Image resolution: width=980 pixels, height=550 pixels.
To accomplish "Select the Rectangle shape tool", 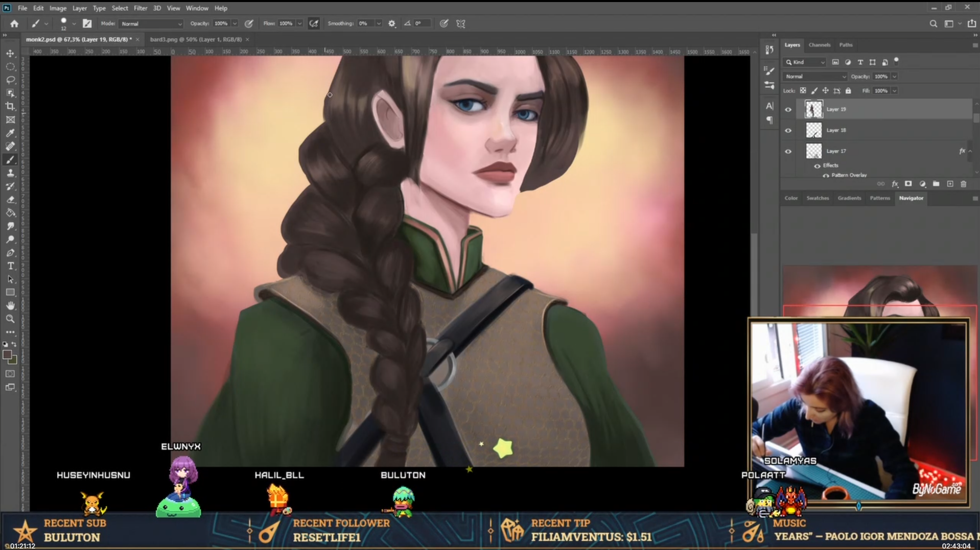I will pos(10,293).
